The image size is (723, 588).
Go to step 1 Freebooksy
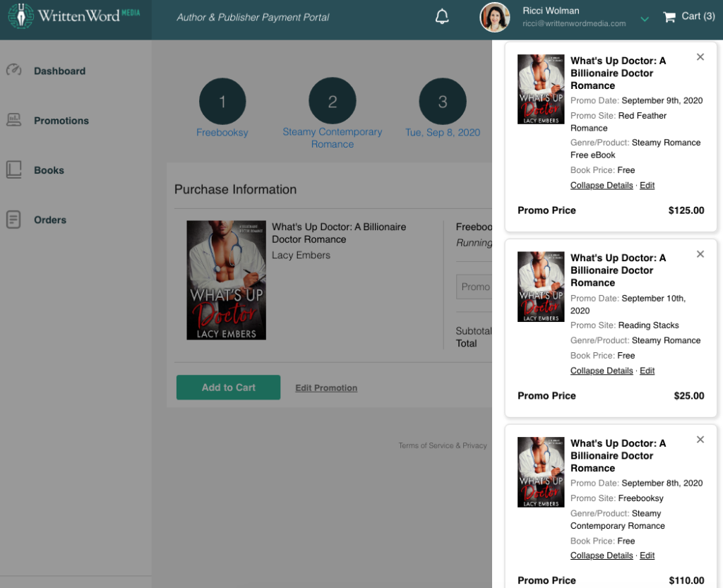point(222,102)
